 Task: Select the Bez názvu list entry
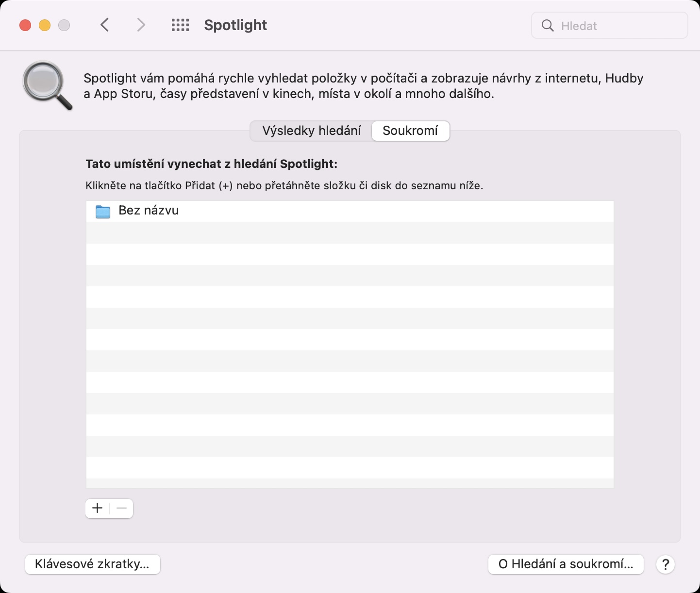click(350, 212)
